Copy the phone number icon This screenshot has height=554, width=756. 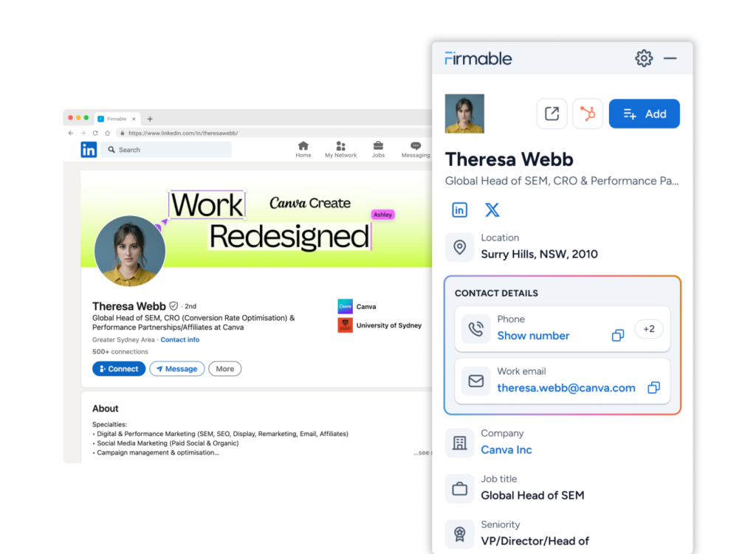point(618,336)
